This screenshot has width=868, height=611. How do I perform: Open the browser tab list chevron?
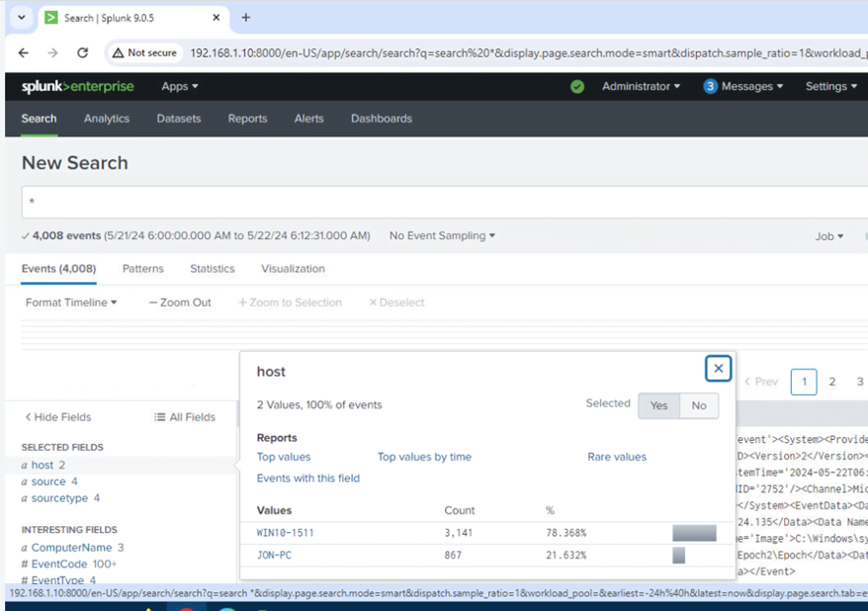pyautogui.click(x=22, y=17)
